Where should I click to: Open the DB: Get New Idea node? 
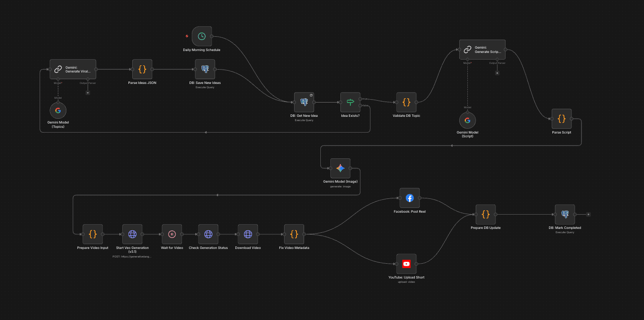pyautogui.click(x=304, y=102)
